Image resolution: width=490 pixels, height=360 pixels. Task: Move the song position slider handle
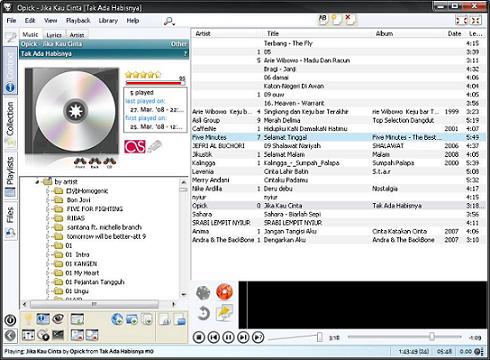432,337
